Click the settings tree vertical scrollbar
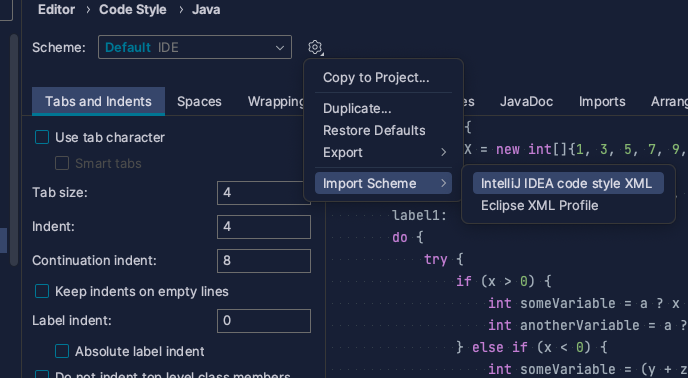This screenshot has height=378, width=688. 14,149
